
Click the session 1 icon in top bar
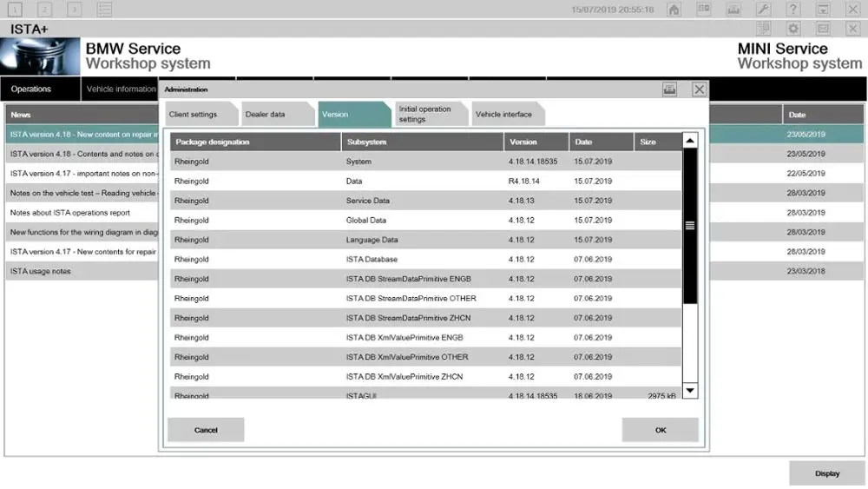pyautogui.click(x=15, y=9)
